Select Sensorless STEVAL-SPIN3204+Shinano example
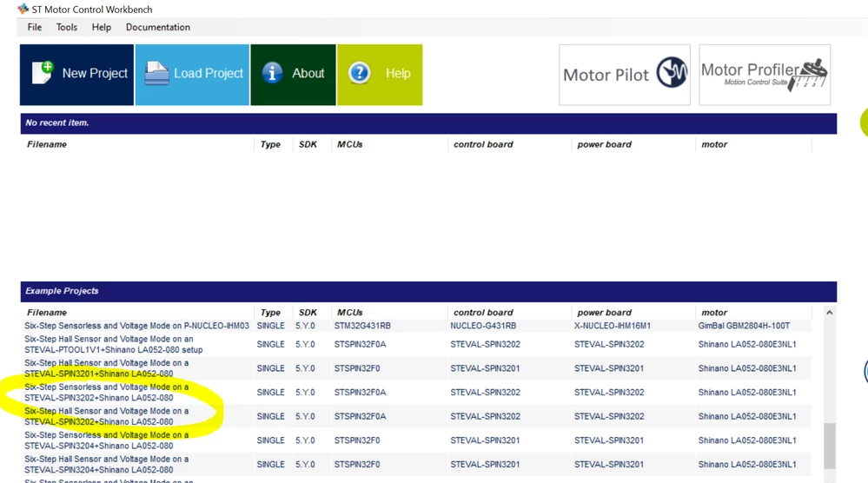868x483 pixels. coord(106,440)
